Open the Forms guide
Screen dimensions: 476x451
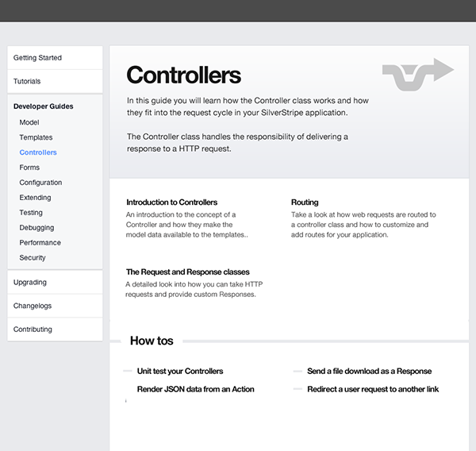click(29, 168)
